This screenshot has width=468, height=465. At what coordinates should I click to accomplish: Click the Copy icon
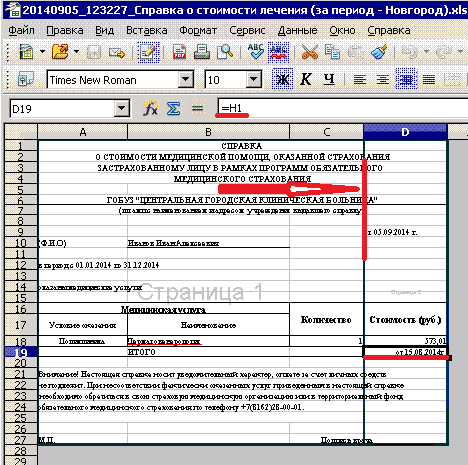[x=332, y=52]
